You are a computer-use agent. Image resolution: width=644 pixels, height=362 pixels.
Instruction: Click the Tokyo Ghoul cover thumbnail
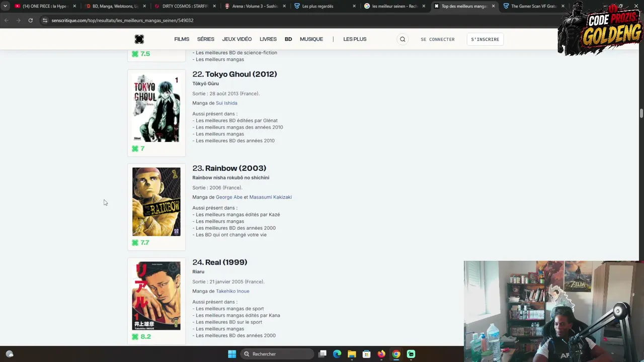pos(156,108)
